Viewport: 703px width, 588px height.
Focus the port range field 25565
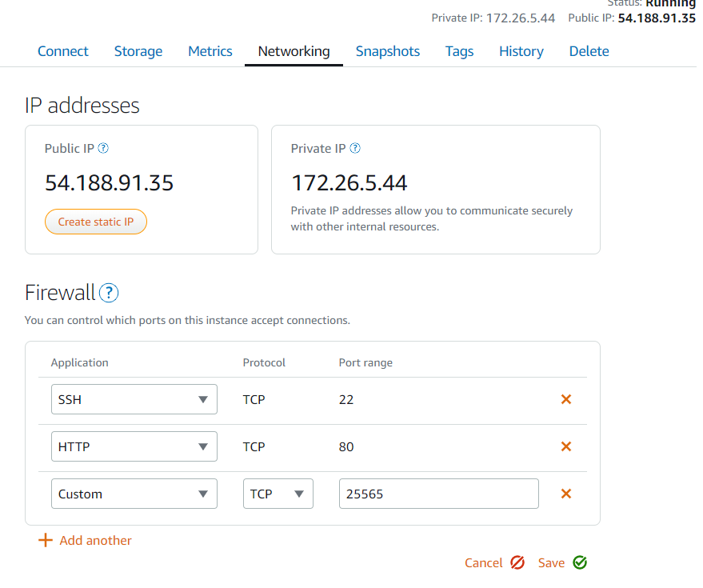(x=438, y=494)
